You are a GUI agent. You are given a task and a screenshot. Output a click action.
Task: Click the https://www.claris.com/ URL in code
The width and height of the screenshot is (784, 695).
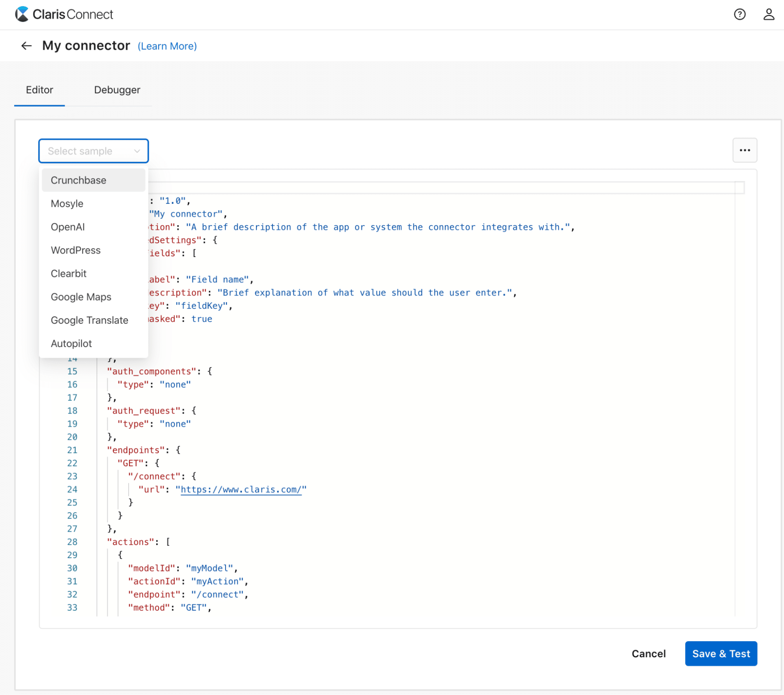[x=241, y=489]
